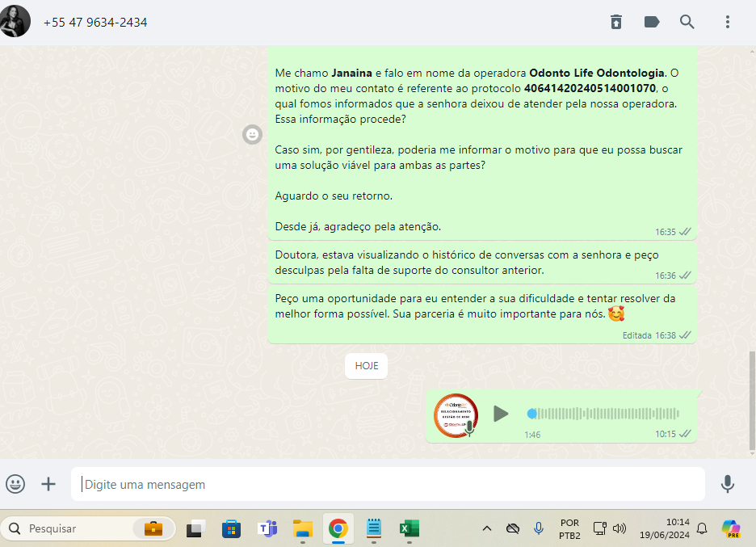Screen dimensions: 756x547
Task: Click the HOJE date divider
Action: coord(367,366)
